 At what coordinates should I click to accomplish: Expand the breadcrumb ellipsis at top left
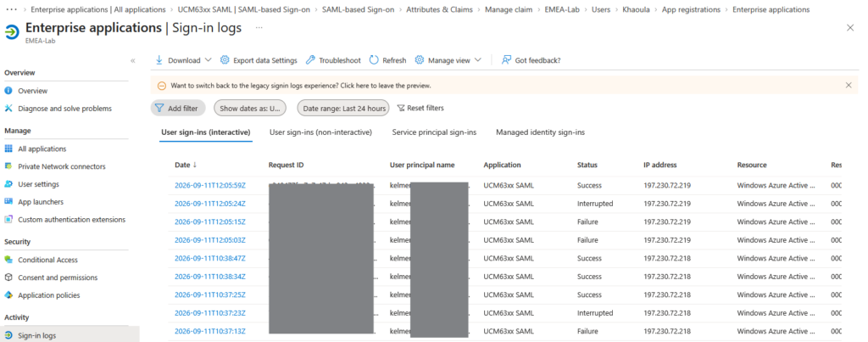pyautogui.click(x=12, y=9)
